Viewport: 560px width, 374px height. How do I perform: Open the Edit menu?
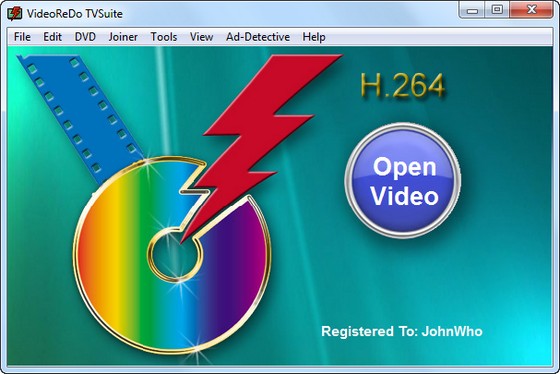[52, 37]
